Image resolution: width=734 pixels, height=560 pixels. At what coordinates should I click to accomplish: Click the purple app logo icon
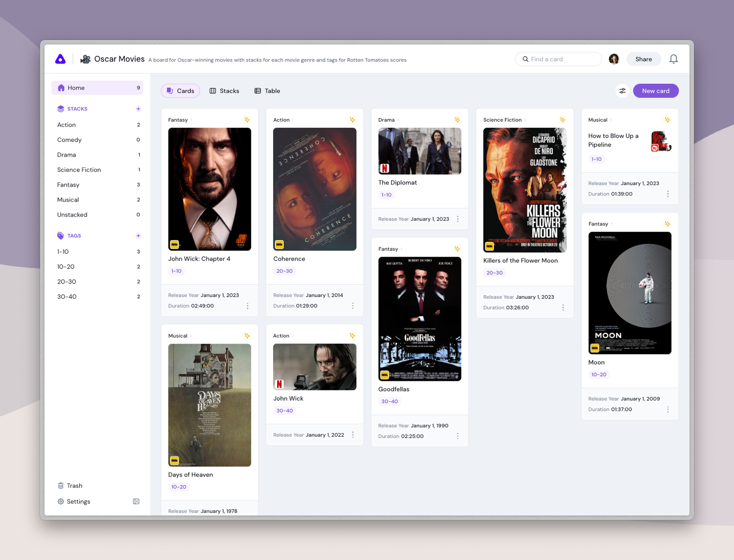pyautogui.click(x=60, y=59)
